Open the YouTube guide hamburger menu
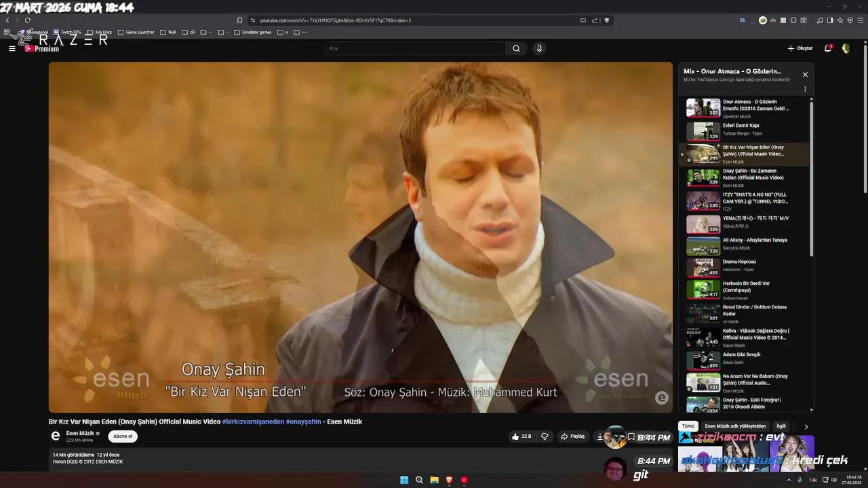 pos(12,48)
